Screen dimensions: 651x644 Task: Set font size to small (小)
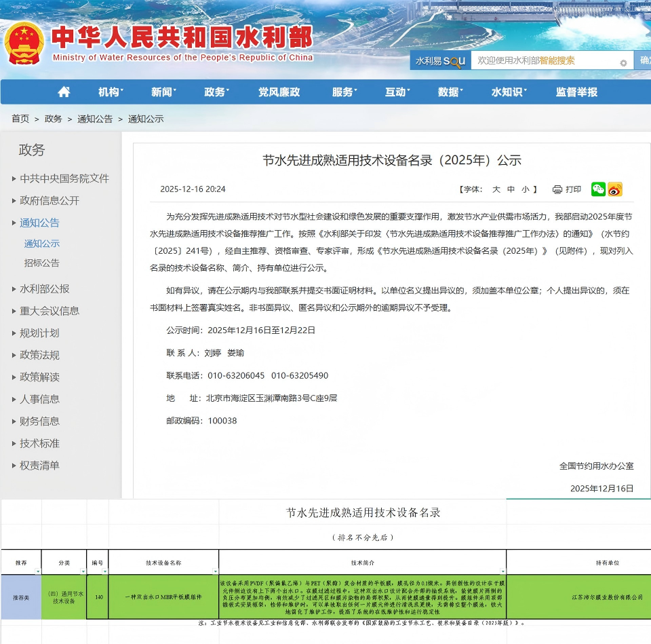click(x=526, y=189)
